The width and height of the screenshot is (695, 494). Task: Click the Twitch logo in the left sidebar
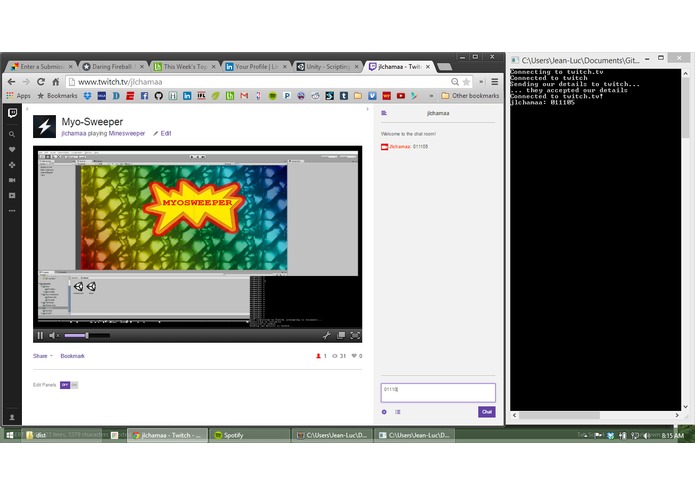click(12, 113)
